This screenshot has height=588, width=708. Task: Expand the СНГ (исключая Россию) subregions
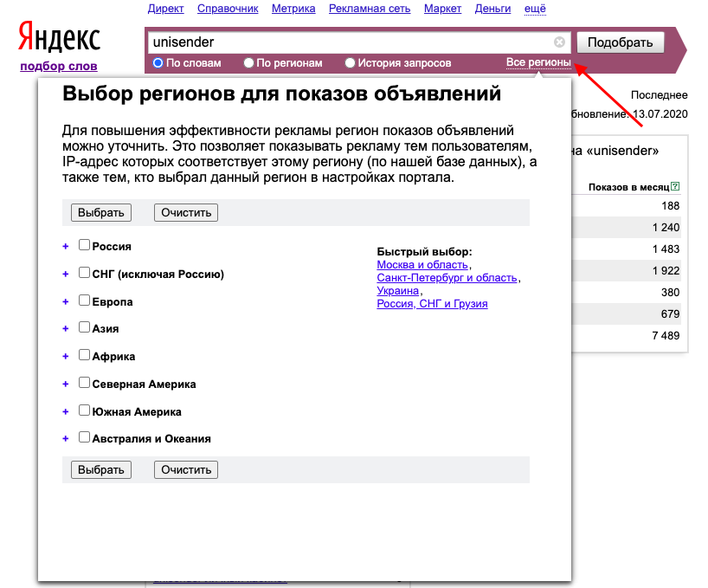[x=66, y=275]
